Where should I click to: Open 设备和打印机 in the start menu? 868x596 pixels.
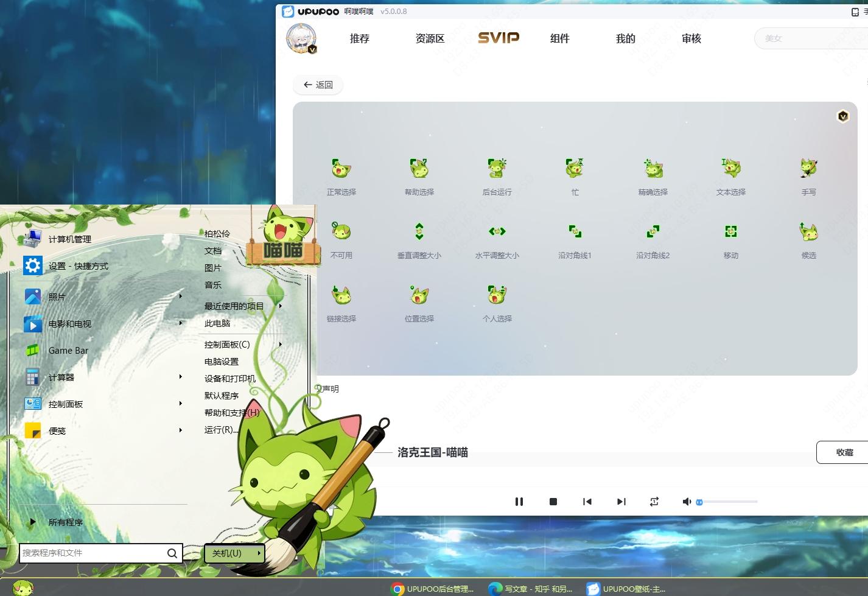click(x=230, y=379)
